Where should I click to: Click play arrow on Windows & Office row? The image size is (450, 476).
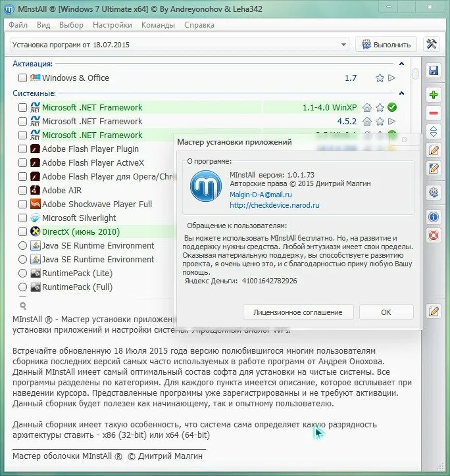[x=392, y=78]
